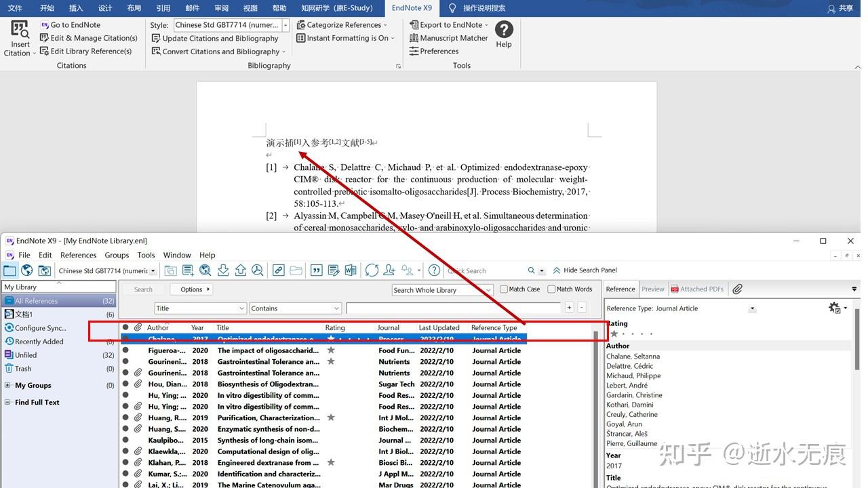Screen dimensions: 868x488
Task: Click the New Reference icon in EndNote toolbar
Action: (x=188, y=270)
